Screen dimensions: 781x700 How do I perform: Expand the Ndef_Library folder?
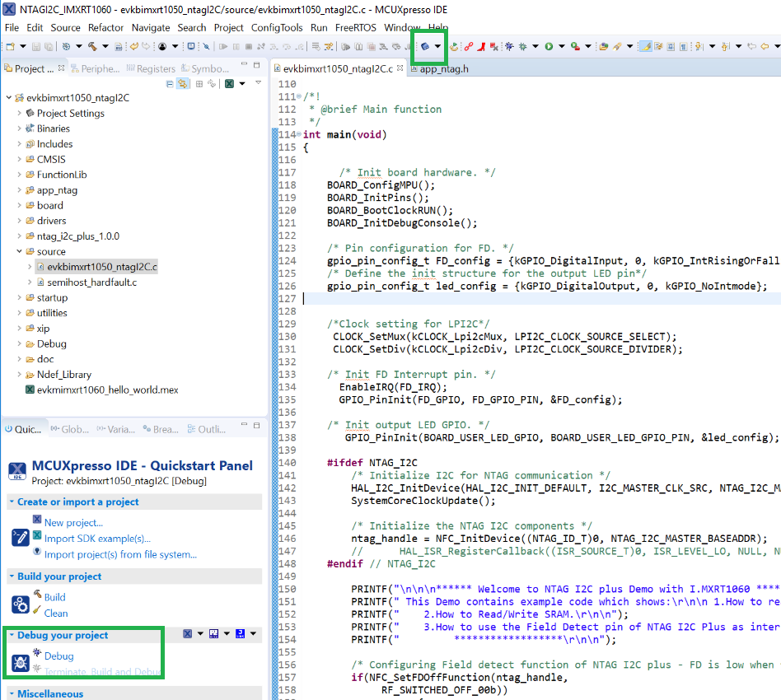pyautogui.click(x=20, y=375)
